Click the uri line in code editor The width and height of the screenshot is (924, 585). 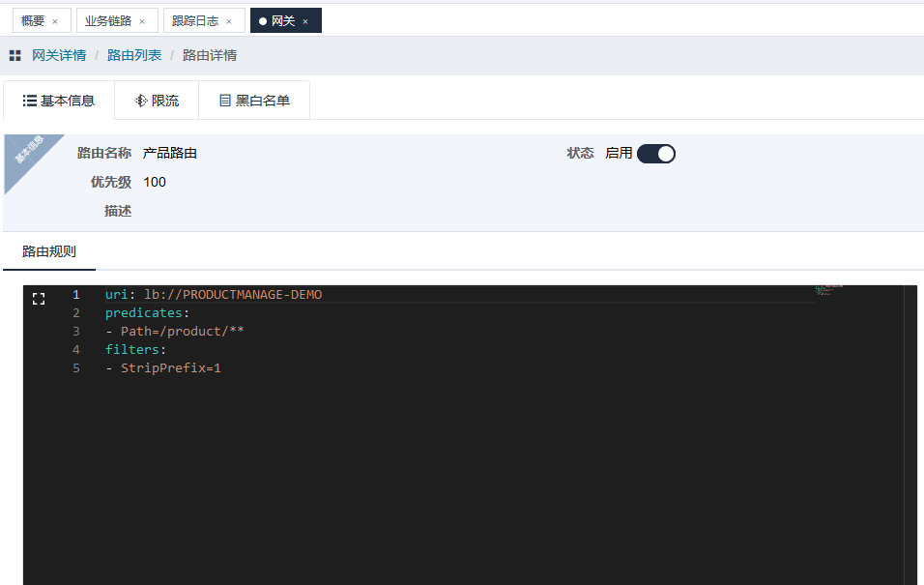point(213,295)
